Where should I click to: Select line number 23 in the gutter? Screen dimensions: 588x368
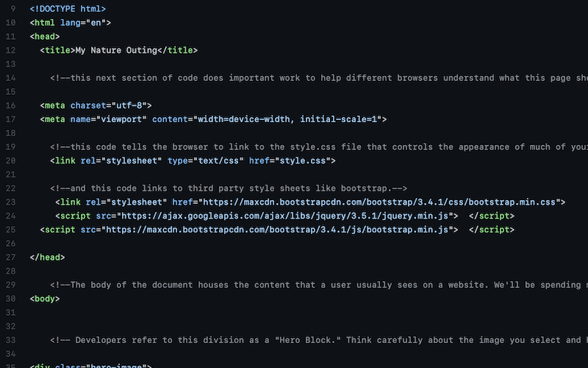pos(11,202)
